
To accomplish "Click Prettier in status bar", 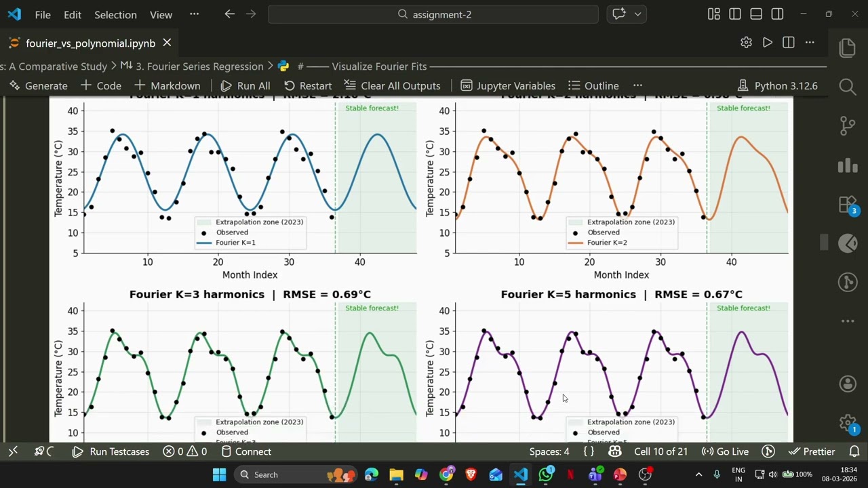I will coord(812,451).
